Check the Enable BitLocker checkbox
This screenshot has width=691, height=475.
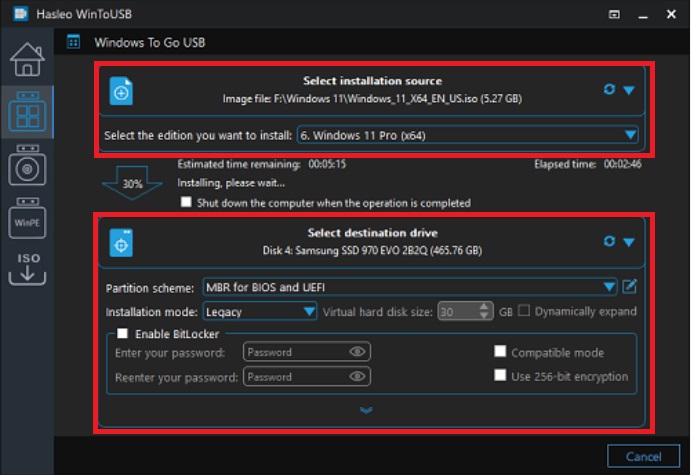click(122, 333)
